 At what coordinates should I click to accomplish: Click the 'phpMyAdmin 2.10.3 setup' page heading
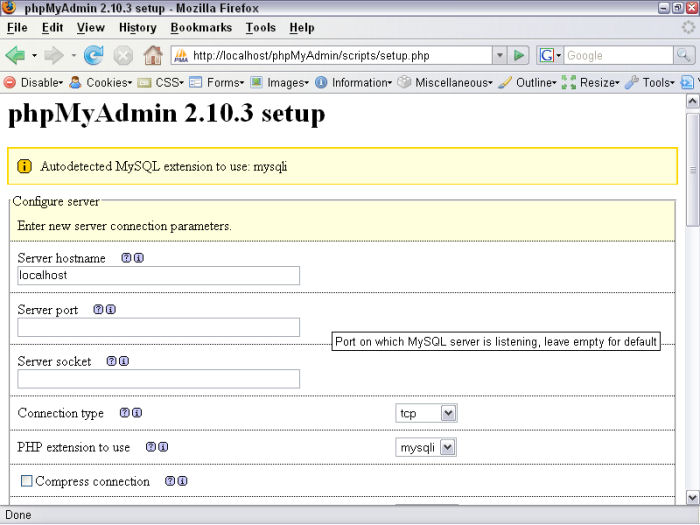(x=167, y=113)
